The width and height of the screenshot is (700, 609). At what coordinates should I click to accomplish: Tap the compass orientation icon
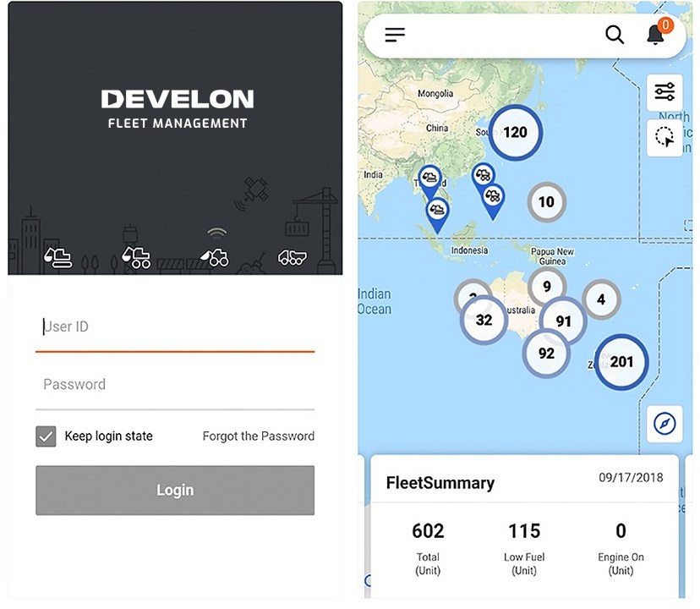click(x=664, y=424)
